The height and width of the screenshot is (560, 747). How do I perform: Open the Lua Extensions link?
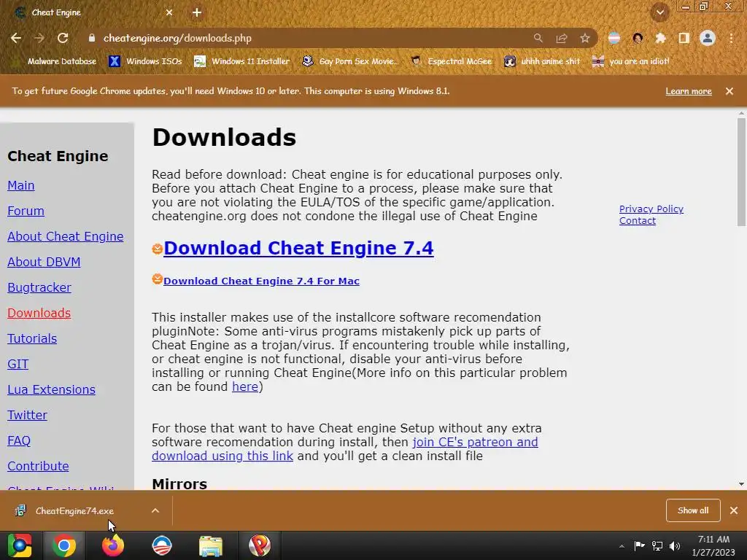[x=52, y=389]
